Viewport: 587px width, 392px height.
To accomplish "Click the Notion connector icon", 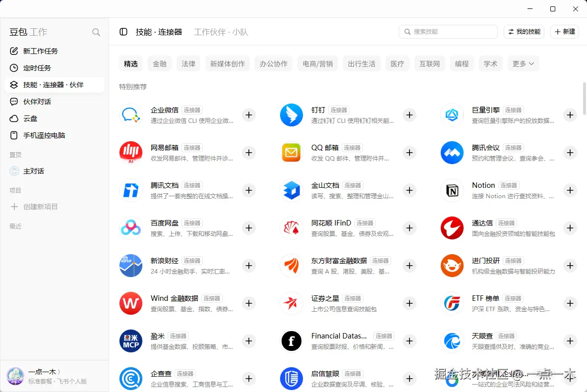I will click(452, 190).
